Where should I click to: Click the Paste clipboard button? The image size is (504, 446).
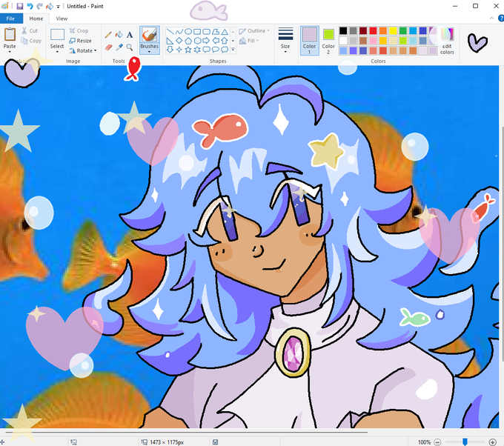pyautogui.click(x=10, y=38)
